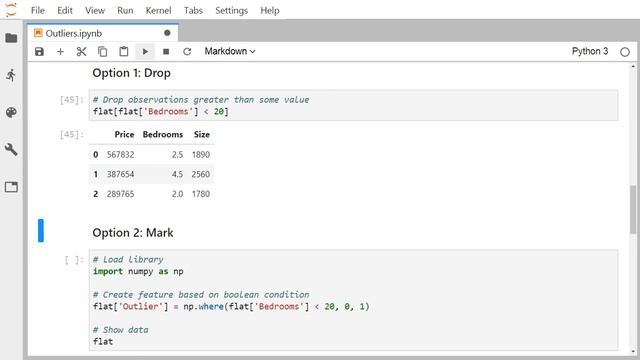Click the Python 3 kernel name
Screen dimensions: 640x360
(590, 51)
